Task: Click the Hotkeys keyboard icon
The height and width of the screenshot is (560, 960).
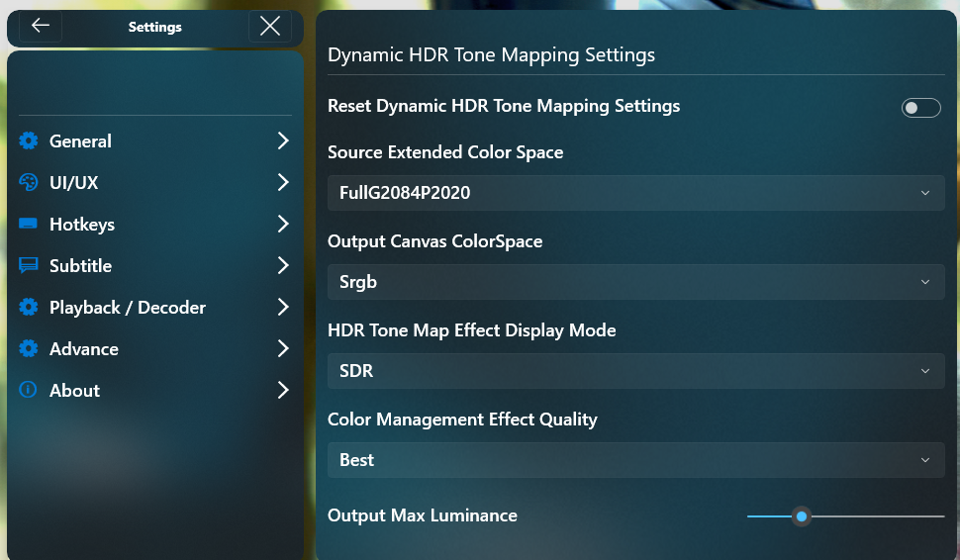Action: click(x=28, y=224)
